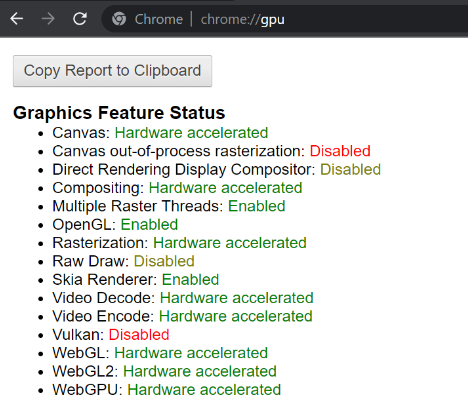This screenshot has height=406, width=468.
Task: Click the Rasterization Hardware accelerated line
Action: (179, 243)
